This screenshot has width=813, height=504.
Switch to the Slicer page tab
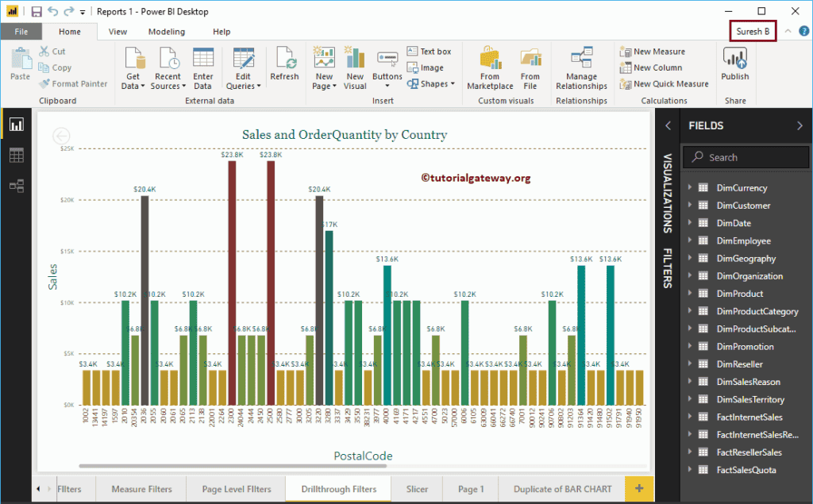click(417, 489)
